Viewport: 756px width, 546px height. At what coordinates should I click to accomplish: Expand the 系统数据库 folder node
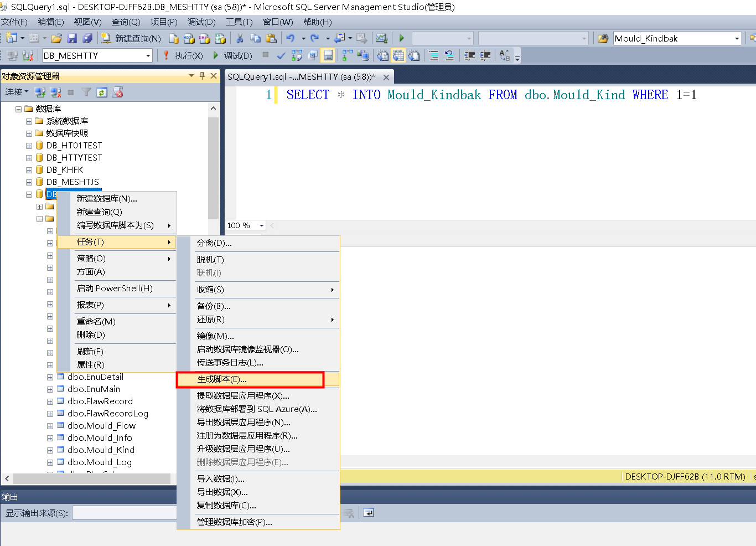pyautogui.click(x=29, y=121)
